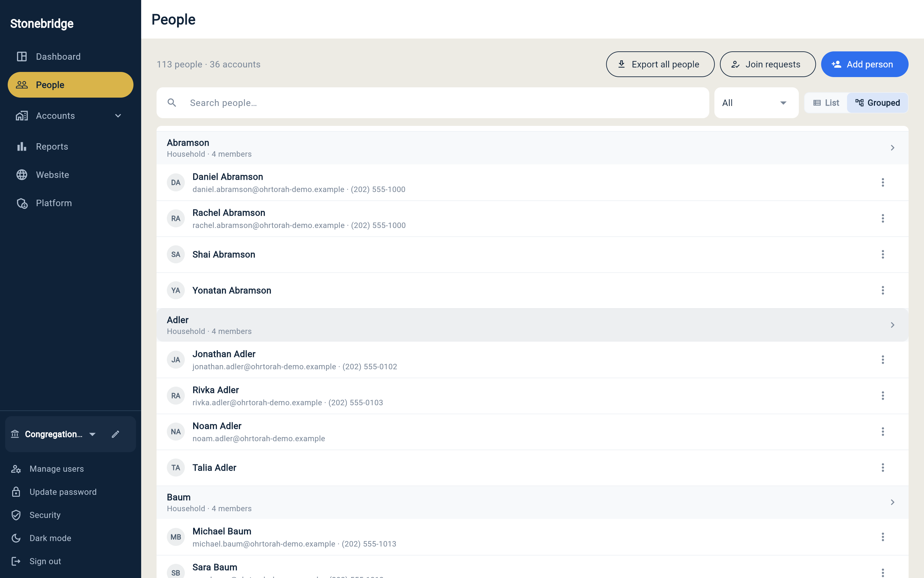The image size is (924, 578).
Task: Focus the Search people field
Action: click(x=432, y=103)
